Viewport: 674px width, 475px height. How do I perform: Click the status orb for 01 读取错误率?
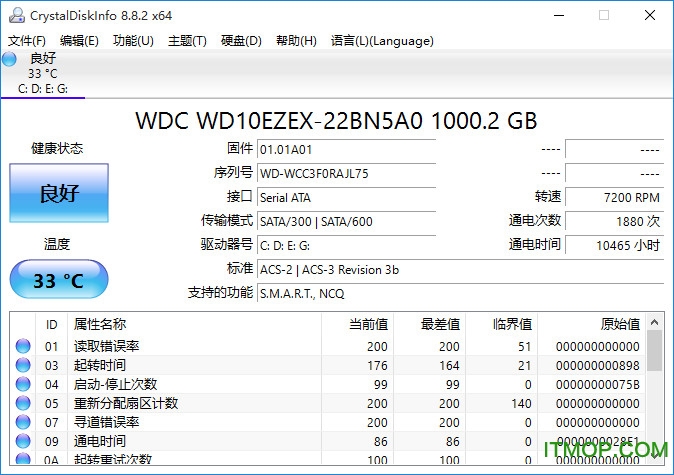(23, 346)
